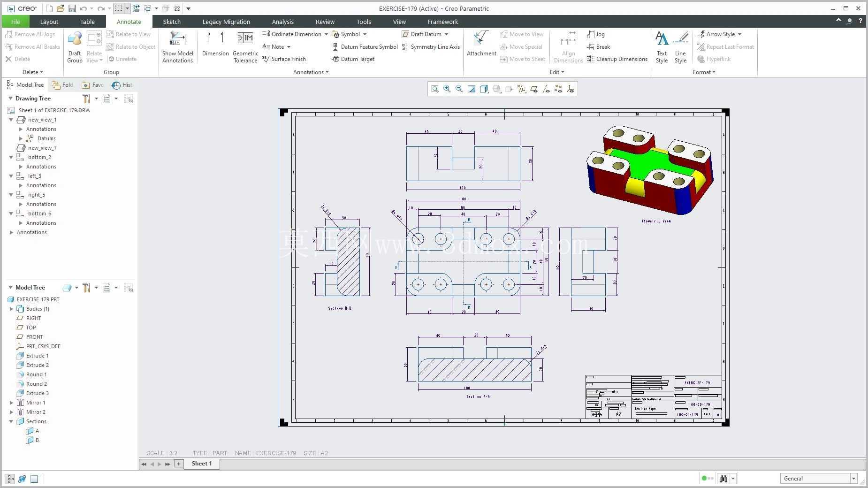Open the Ordinate Dimension dropdown arrow

point(326,34)
